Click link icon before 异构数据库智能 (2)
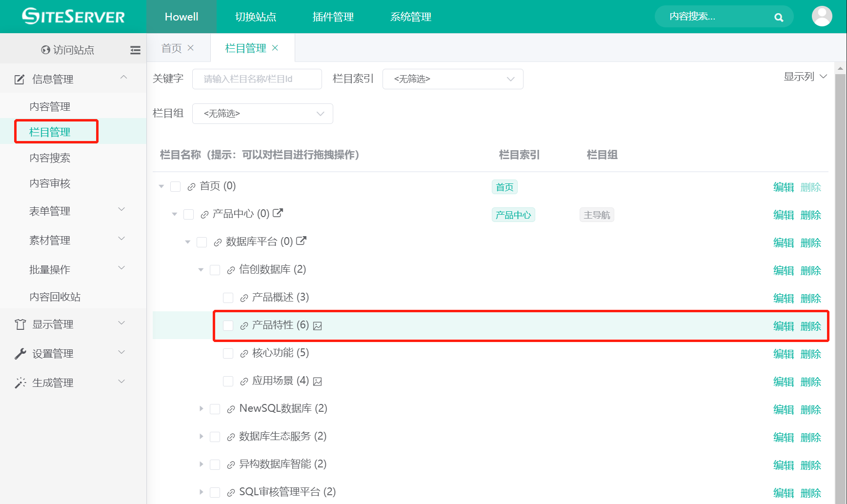Viewport: 847px width, 504px height. [231, 465]
